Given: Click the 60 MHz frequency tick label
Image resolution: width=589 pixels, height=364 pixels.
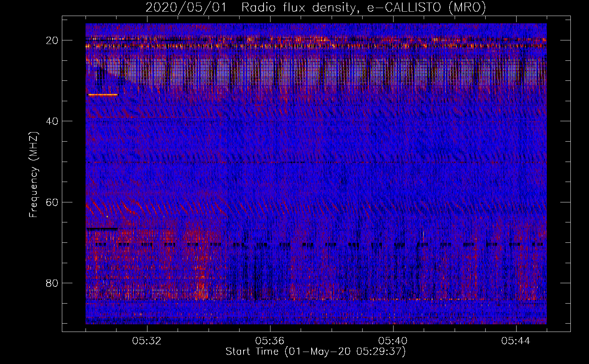Looking at the screenshot, I should (x=52, y=202).
